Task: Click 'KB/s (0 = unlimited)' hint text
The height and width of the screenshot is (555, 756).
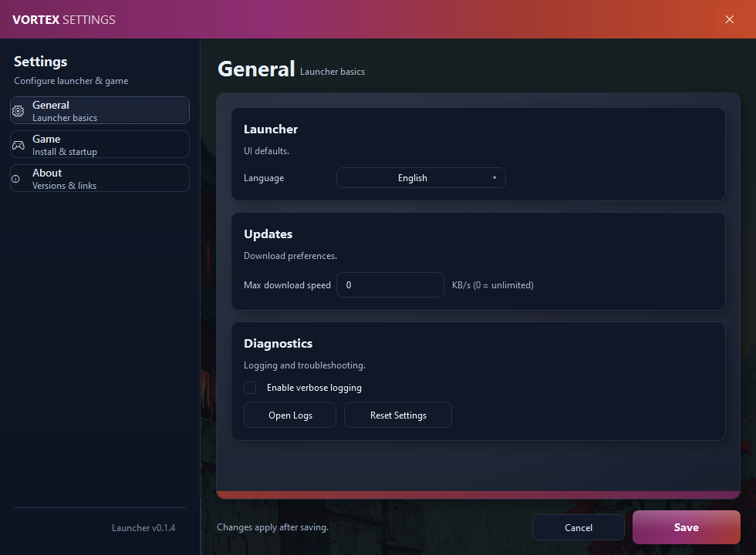Action: pyautogui.click(x=492, y=284)
